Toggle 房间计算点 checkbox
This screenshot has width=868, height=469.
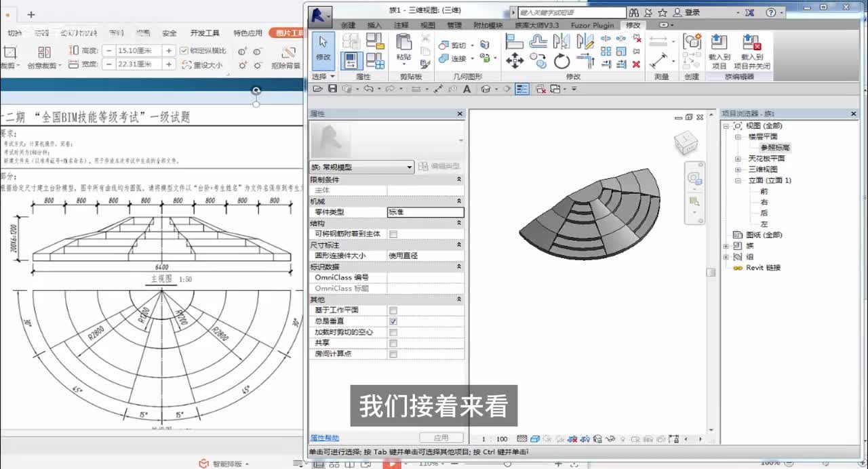[x=393, y=354]
